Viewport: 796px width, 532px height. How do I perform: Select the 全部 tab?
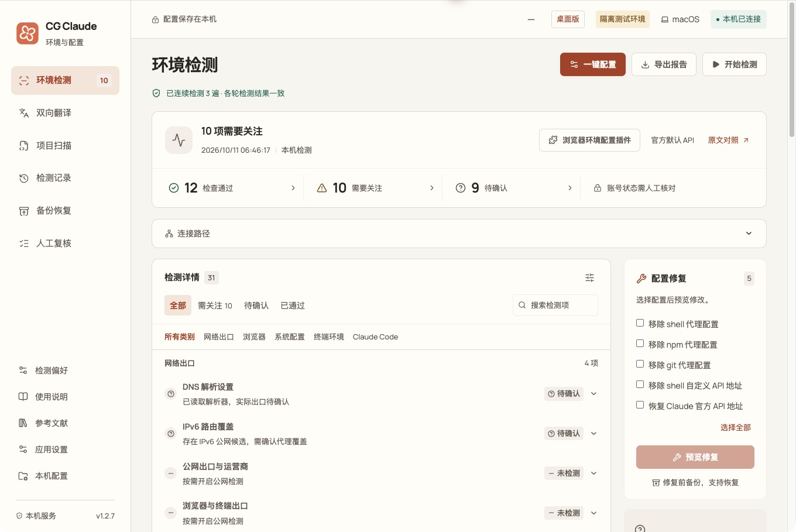(x=178, y=306)
